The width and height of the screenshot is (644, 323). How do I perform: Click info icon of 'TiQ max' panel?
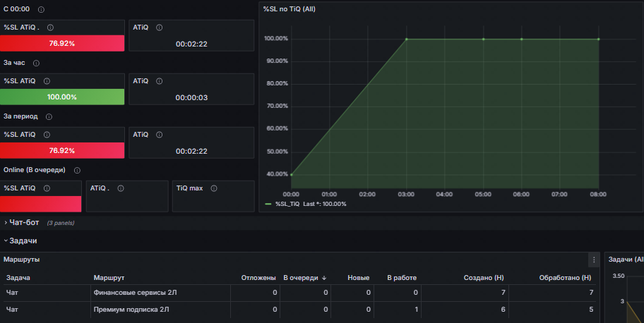point(214,188)
